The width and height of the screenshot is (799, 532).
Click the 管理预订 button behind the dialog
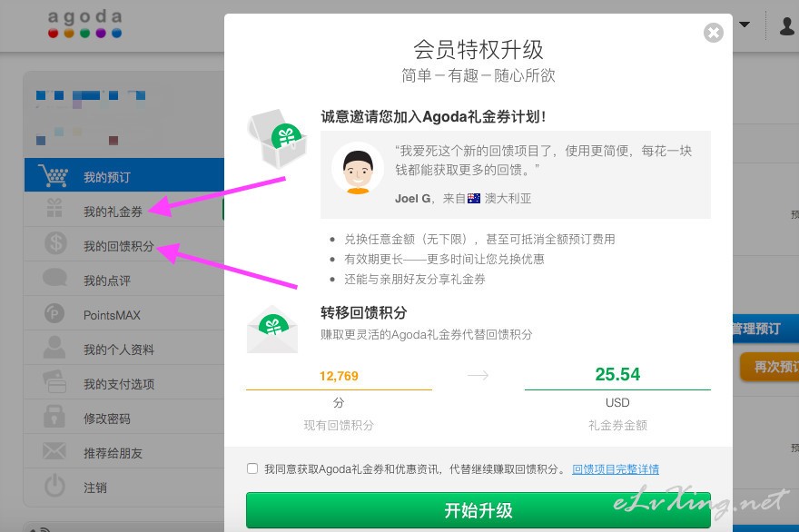tap(765, 329)
